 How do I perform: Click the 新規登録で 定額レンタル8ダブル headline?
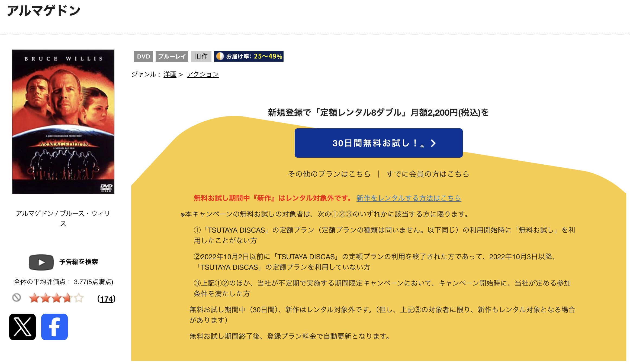pos(378,112)
